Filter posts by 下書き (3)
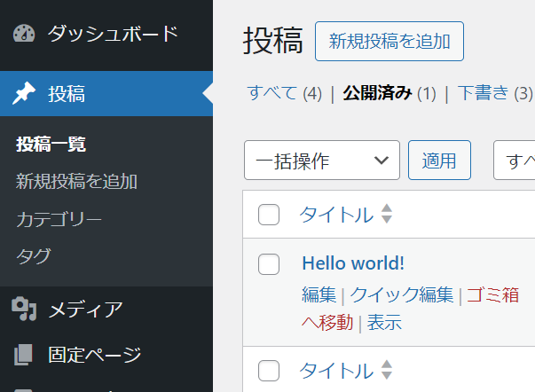The image size is (535, 392). (495, 93)
